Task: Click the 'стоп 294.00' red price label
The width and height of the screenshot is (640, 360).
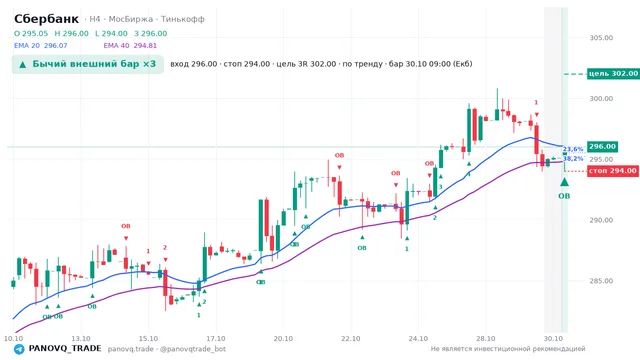Action: click(x=613, y=171)
